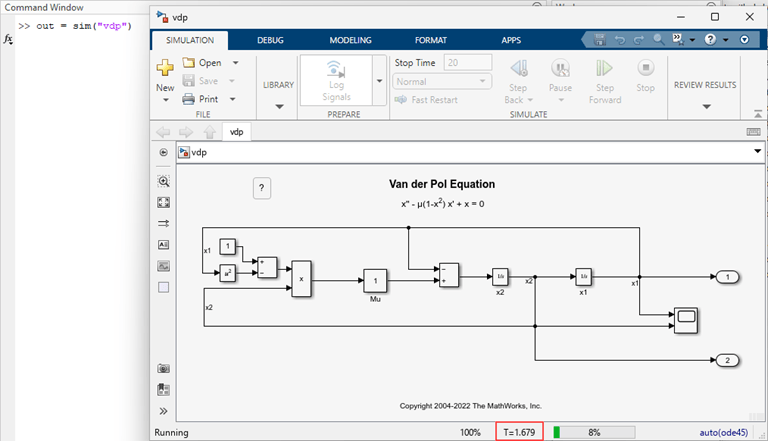Click the Image icon in the left palette
768x441 pixels.
164,266
